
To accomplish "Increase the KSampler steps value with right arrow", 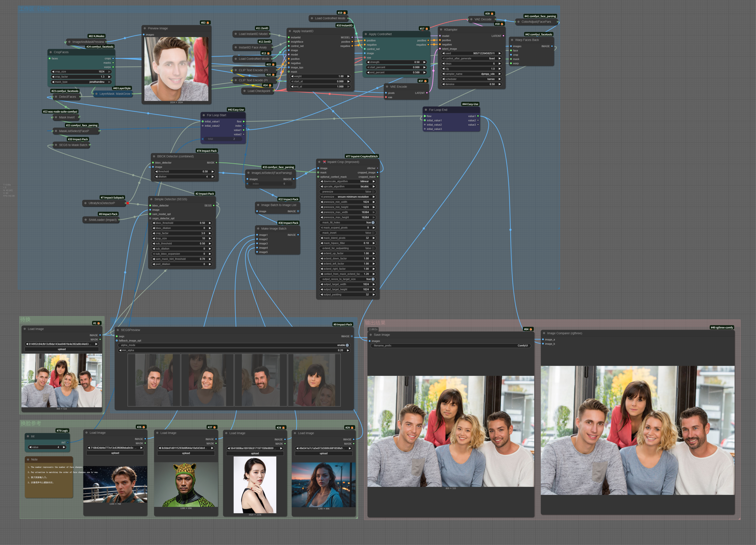I will (500, 64).
